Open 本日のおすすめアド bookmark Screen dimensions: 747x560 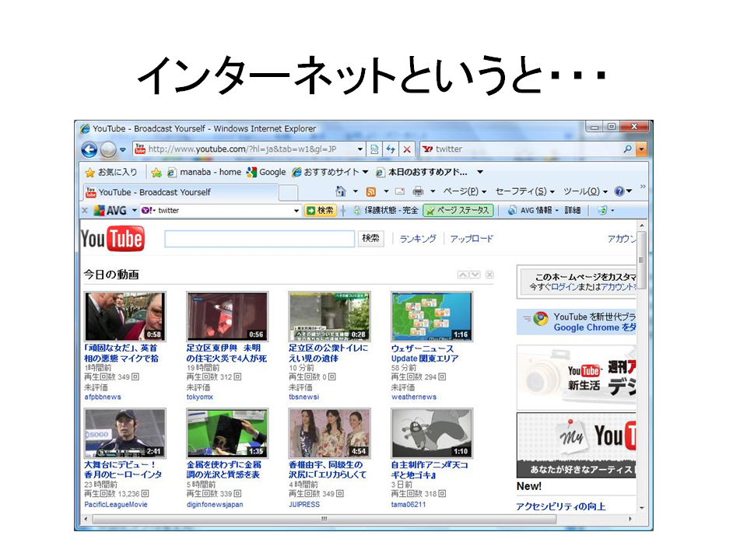point(422,172)
